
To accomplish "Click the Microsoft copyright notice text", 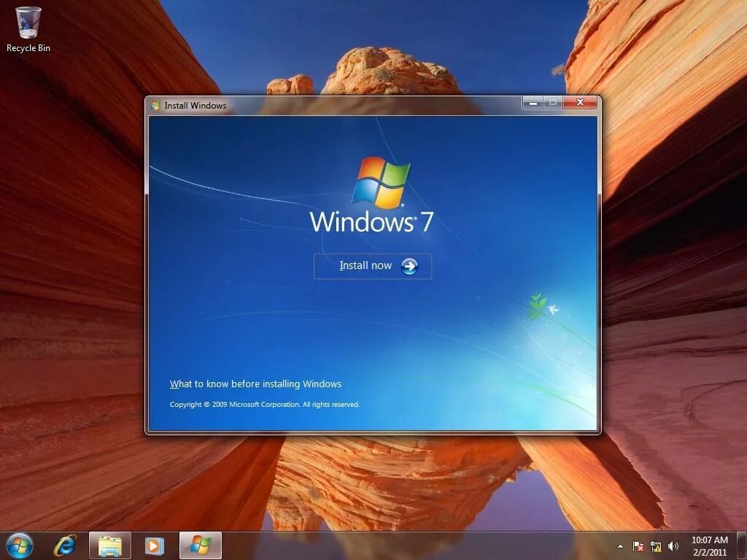I will pos(264,404).
